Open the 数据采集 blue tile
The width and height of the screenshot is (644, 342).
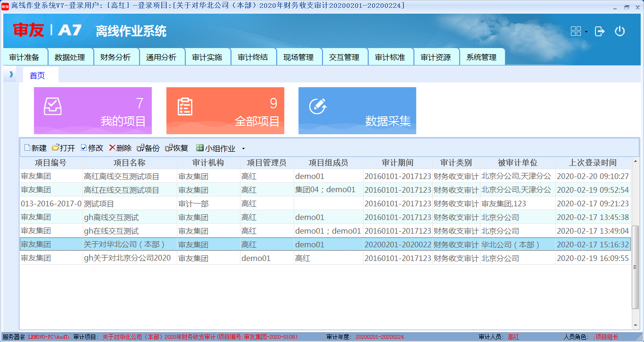357,111
